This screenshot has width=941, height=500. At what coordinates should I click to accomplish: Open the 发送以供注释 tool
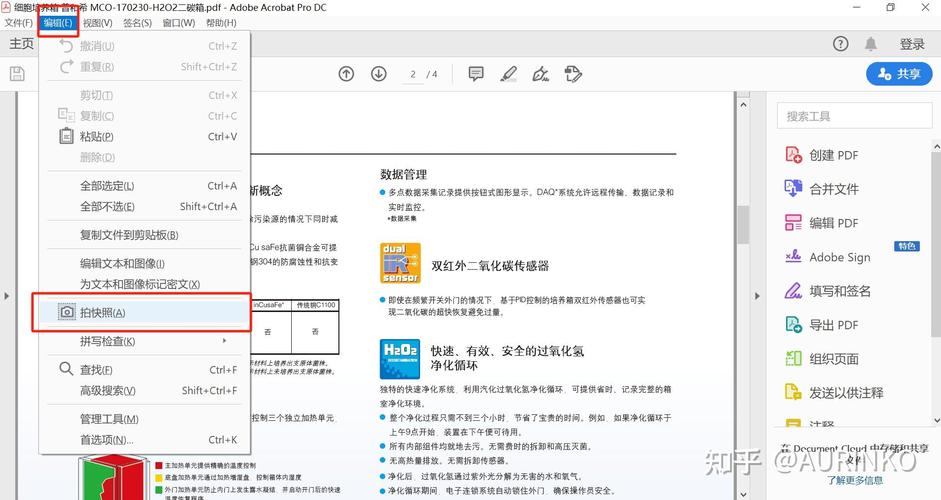834,393
